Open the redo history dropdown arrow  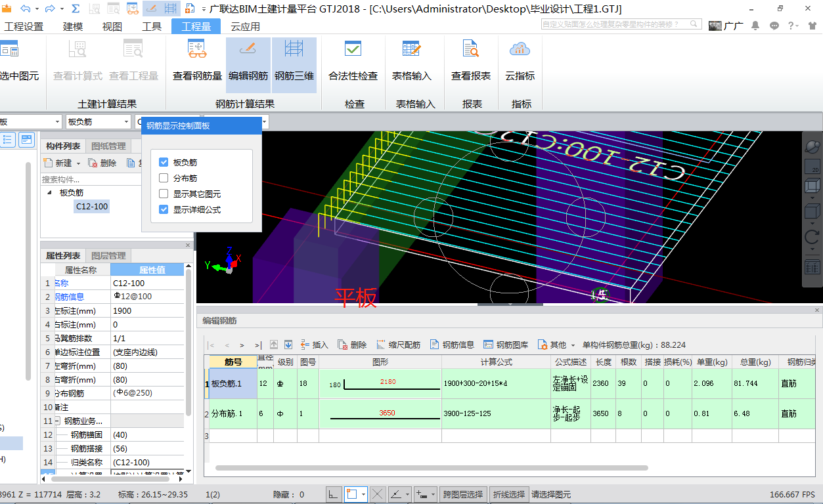61,9
